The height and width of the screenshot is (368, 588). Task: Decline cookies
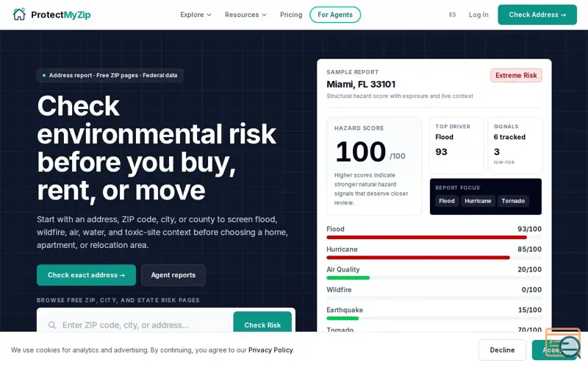[x=502, y=350]
